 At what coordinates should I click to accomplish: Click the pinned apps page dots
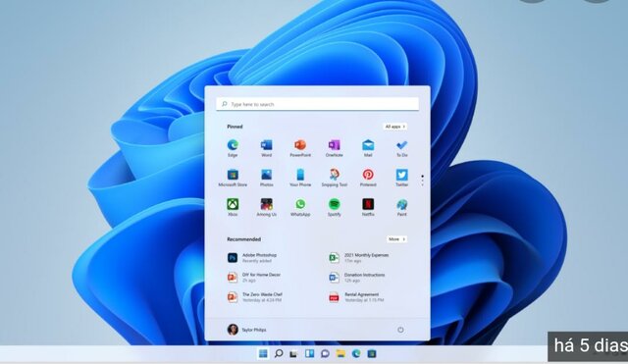422,181
